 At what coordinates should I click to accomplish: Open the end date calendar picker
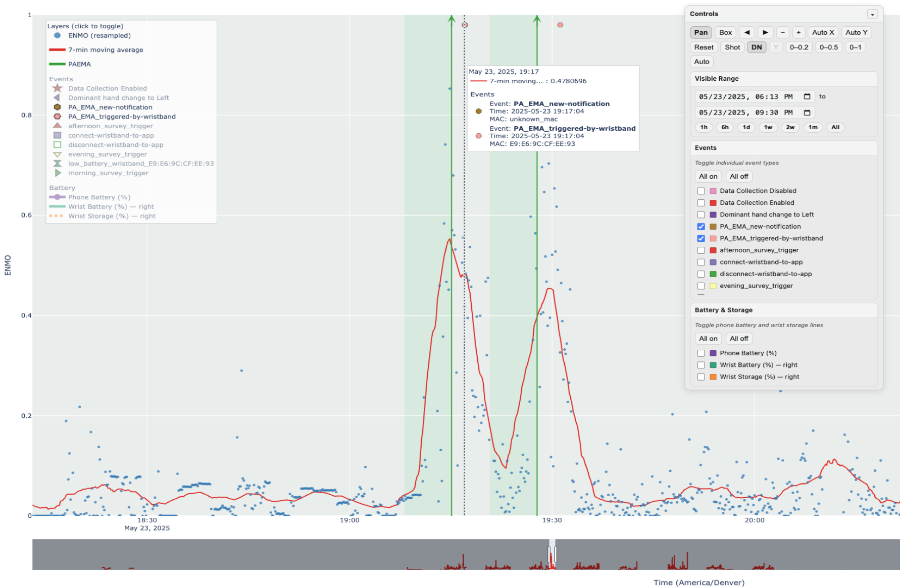pyautogui.click(x=807, y=113)
